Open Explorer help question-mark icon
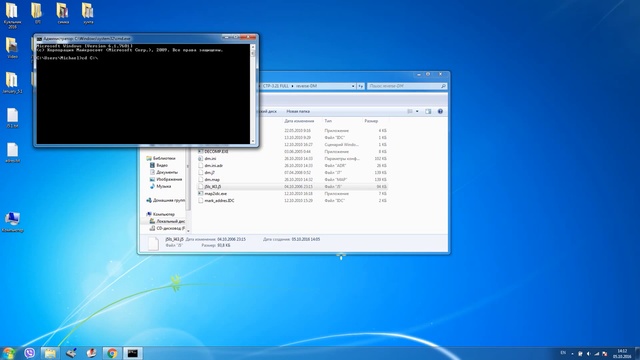640x360 pixels. (440, 111)
